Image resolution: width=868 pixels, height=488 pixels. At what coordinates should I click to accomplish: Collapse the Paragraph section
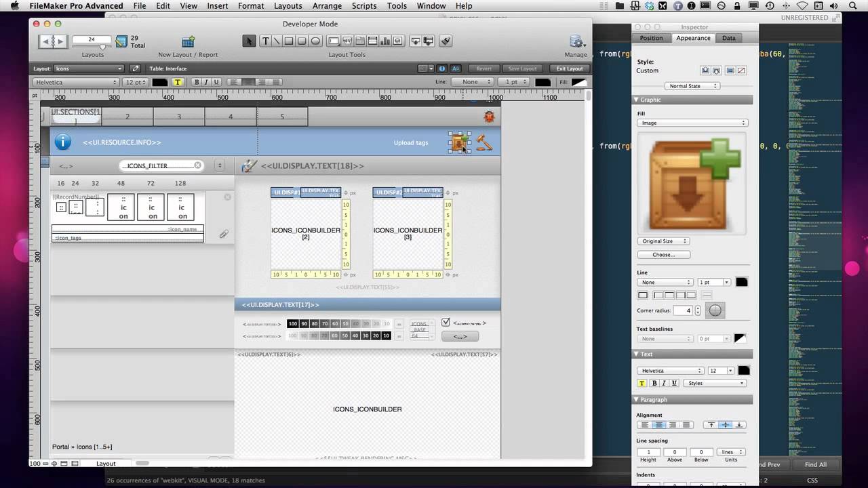pos(637,399)
